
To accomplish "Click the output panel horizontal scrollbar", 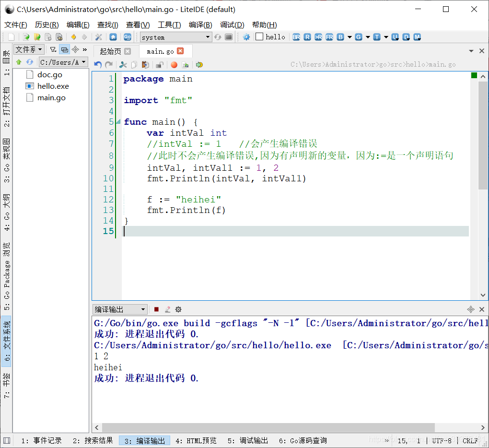I will click(x=268, y=427).
